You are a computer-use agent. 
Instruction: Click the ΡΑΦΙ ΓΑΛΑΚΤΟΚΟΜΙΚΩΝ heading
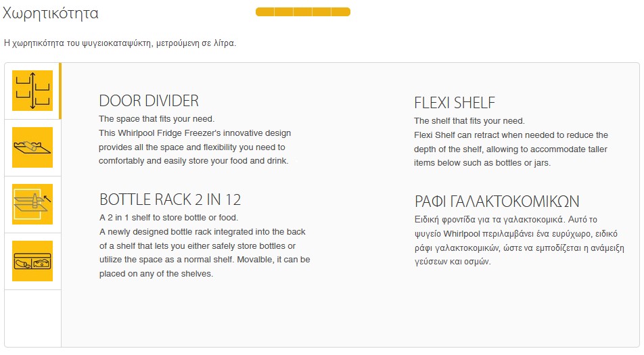tap(497, 202)
